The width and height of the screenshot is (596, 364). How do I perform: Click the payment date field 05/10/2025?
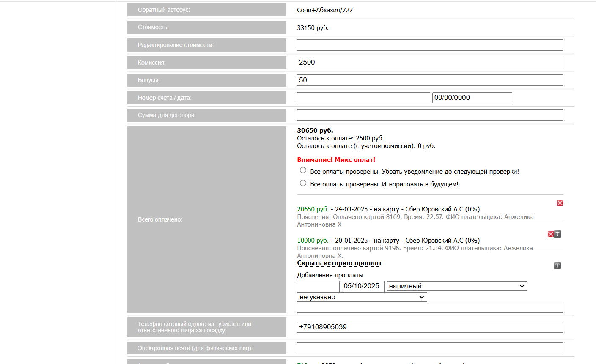pyautogui.click(x=363, y=286)
